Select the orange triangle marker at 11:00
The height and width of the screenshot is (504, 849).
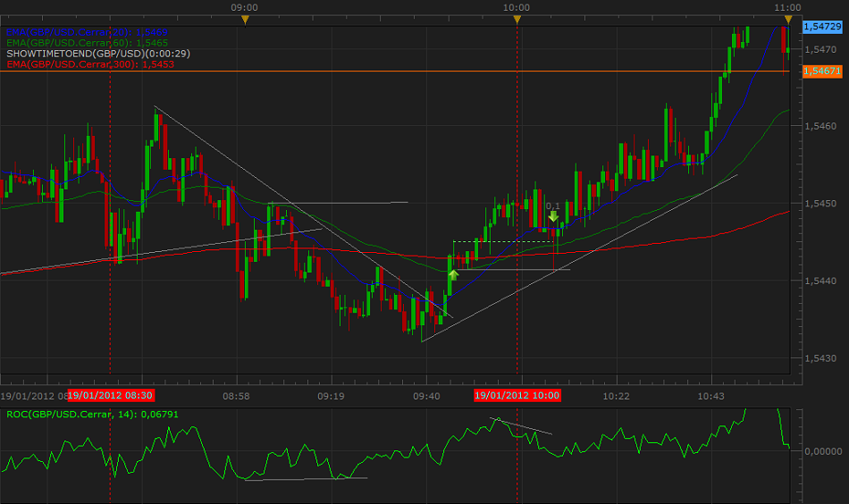[787, 20]
